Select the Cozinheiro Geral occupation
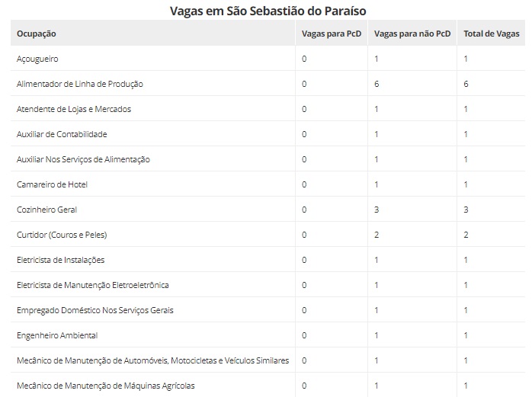The width and height of the screenshot is (532, 397). [47, 210]
